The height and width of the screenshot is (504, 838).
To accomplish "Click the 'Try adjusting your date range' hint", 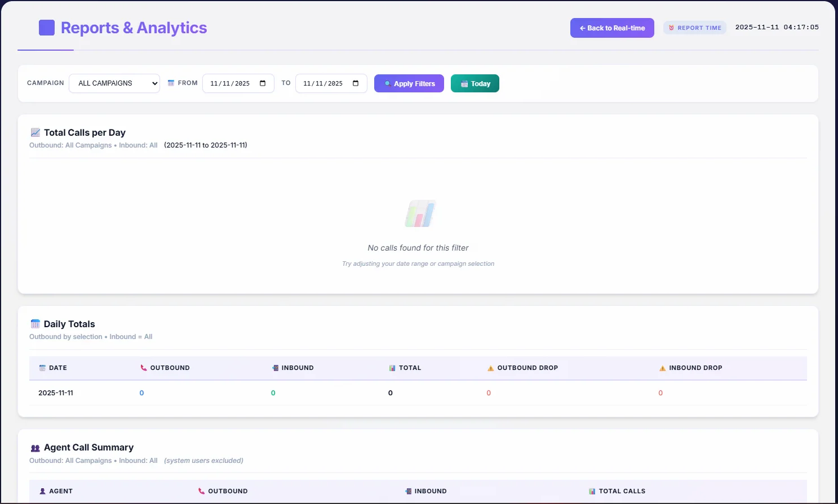I will tap(418, 264).
